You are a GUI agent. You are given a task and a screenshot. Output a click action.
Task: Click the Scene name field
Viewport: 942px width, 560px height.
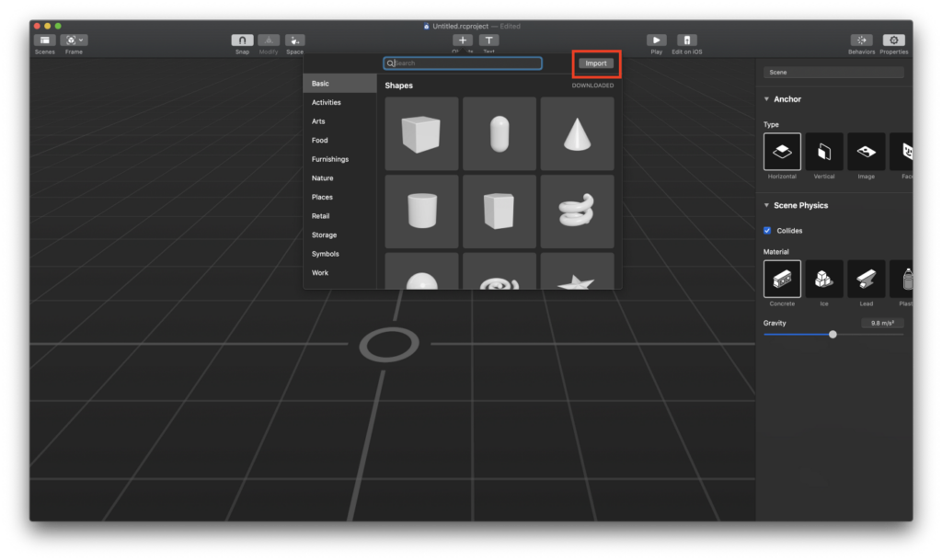pos(833,72)
